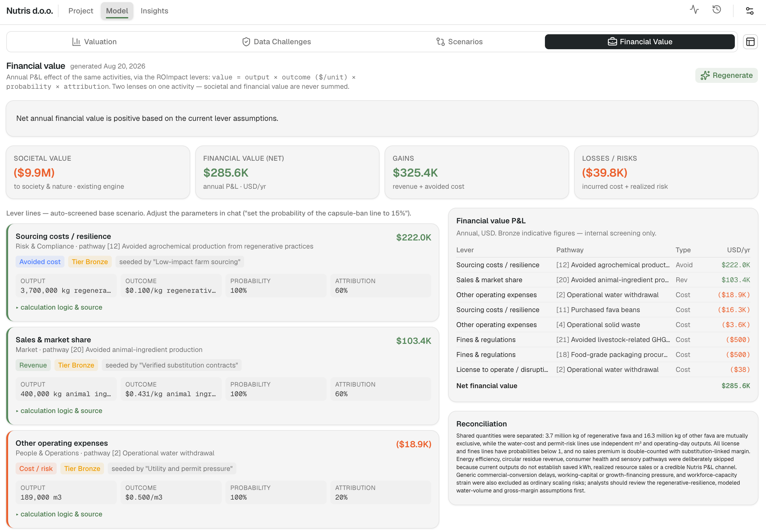The width and height of the screenshot is (766, 532).
Task: Click Sourcing costs card's 60% attribution field
Action: click(x=381, y=286)
